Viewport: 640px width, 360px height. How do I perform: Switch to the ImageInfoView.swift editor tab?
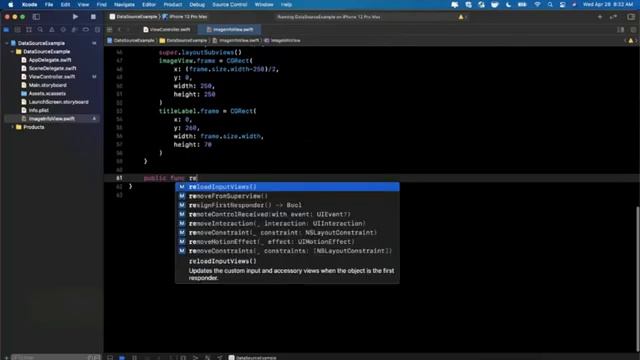pyautogui.click(x=230, y=29)
